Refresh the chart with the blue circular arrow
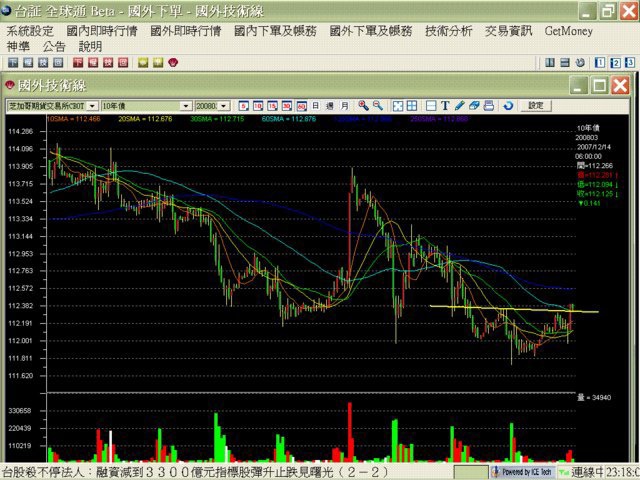 coord(508,106)
